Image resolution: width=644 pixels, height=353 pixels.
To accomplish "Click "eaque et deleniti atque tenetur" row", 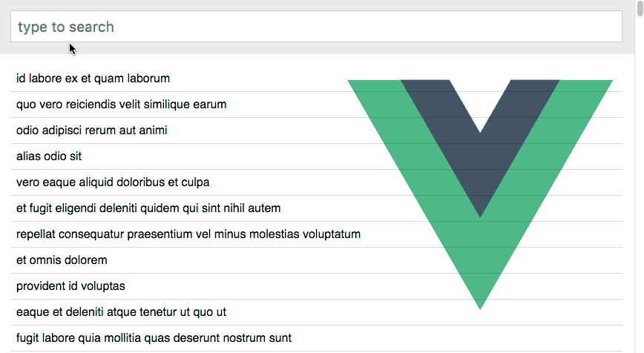I will tap(121, 312).
